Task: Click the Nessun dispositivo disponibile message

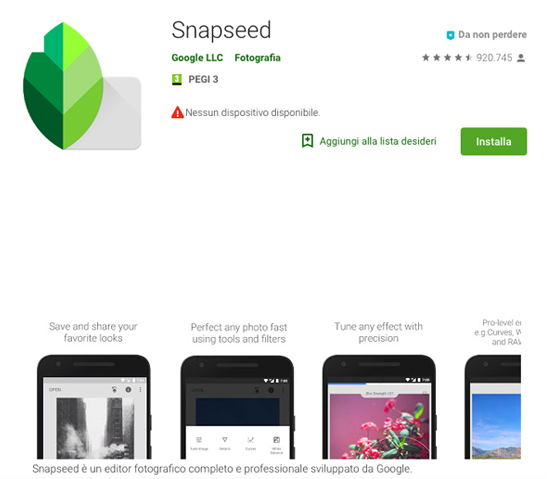Action: pyautogui.click(x=253, y=113)
